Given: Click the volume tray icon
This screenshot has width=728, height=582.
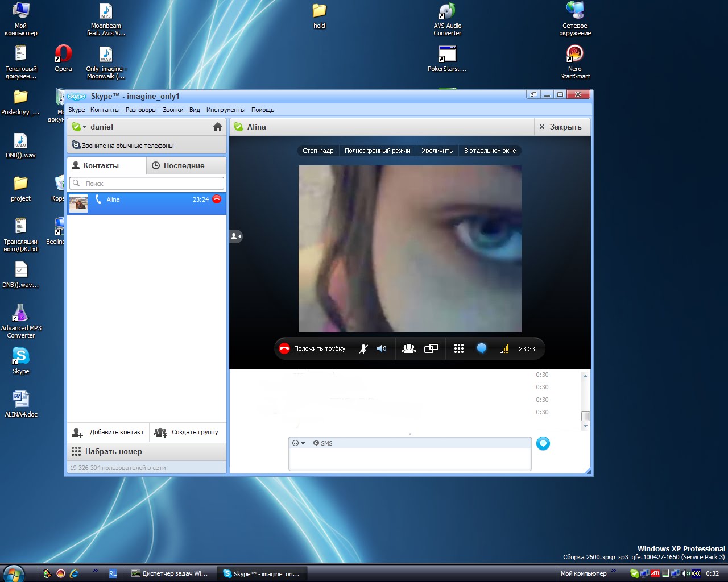Looking at the screenshot, I should click(686, 573).
